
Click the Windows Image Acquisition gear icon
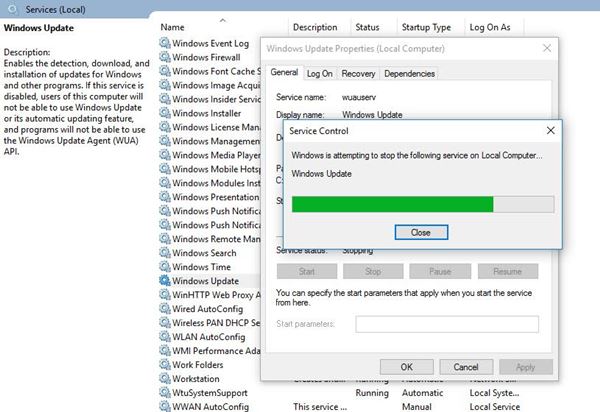point(165,85)
